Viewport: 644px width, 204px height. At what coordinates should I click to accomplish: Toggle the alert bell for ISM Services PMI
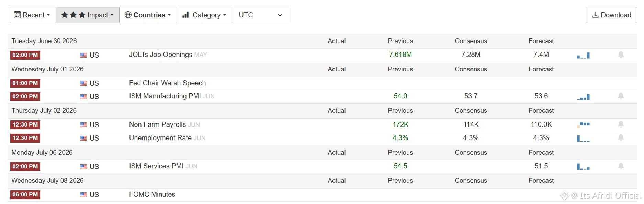coord(621,166)
